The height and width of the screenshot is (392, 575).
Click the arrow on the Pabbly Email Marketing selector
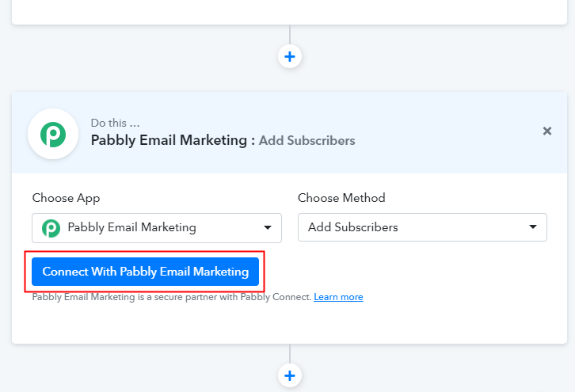coord(268,228)
